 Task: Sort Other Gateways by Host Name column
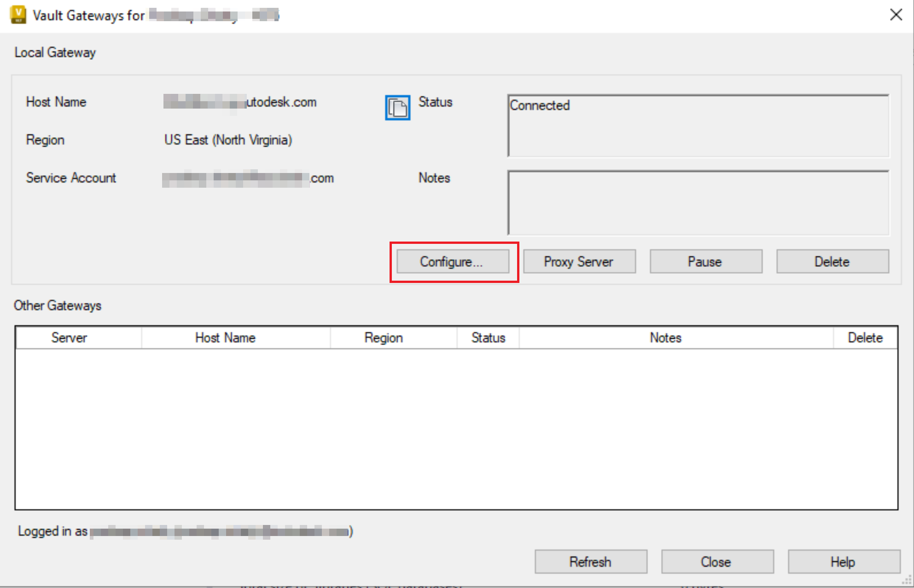225,337
